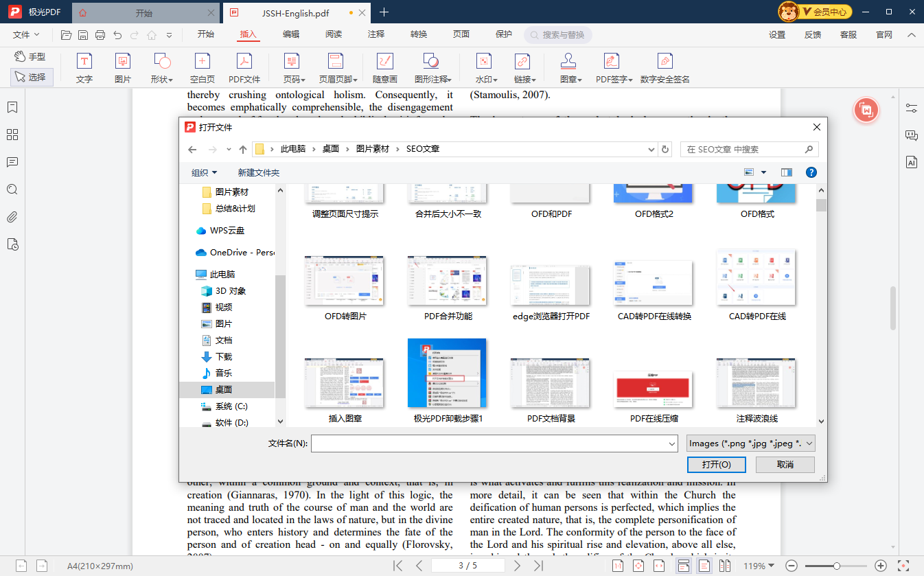Toggle the 选择 selection tool mode
924x576 pixels.
click(32, 77)
